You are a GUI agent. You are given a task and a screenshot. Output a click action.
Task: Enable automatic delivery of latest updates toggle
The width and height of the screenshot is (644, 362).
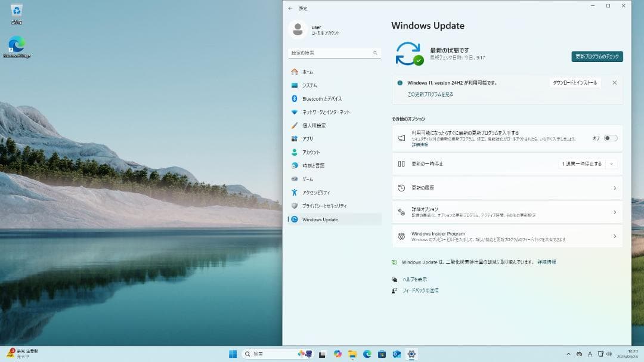tap(610, 138)
